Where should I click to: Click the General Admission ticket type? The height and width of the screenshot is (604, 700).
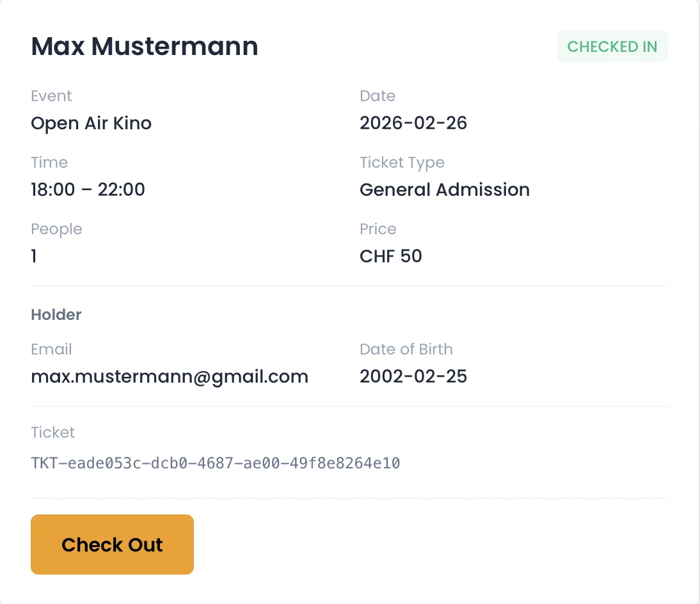click(444, 189)
